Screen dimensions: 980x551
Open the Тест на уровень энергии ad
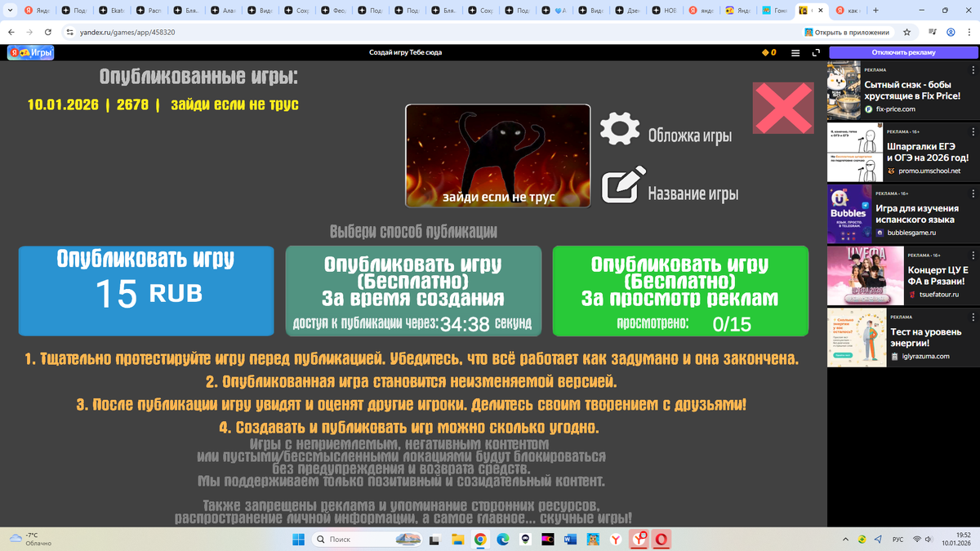[902, 338]
